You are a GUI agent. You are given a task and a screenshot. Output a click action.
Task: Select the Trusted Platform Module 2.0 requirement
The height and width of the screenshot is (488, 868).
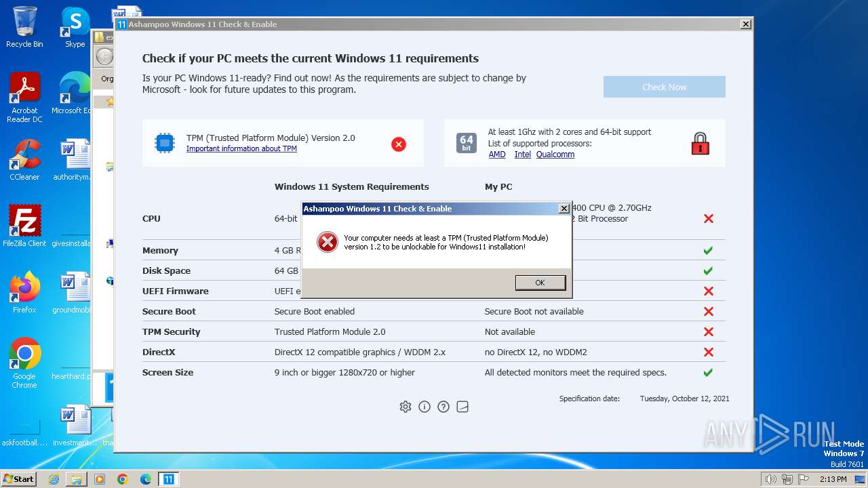coord(330,332)
